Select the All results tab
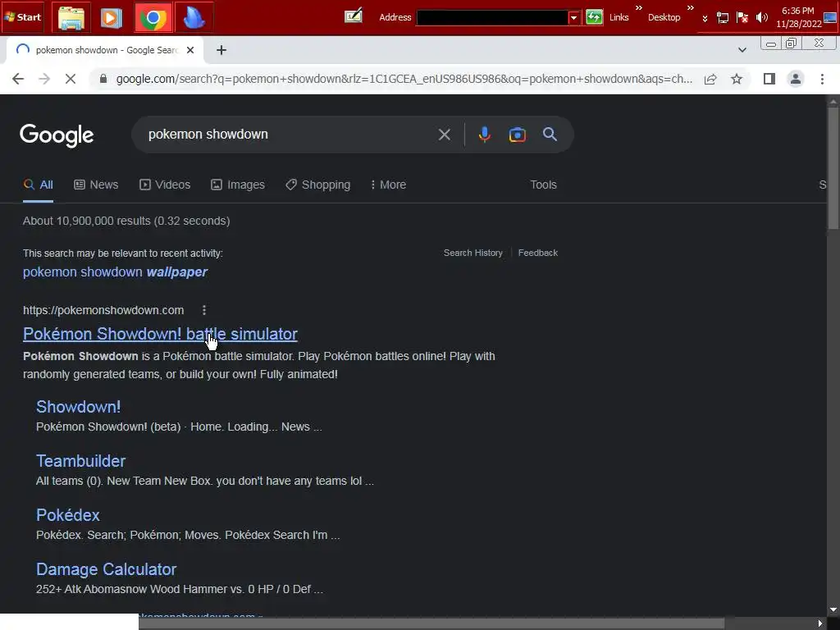The width and height of the screenshot is (840, 630). tap(38, 185)
